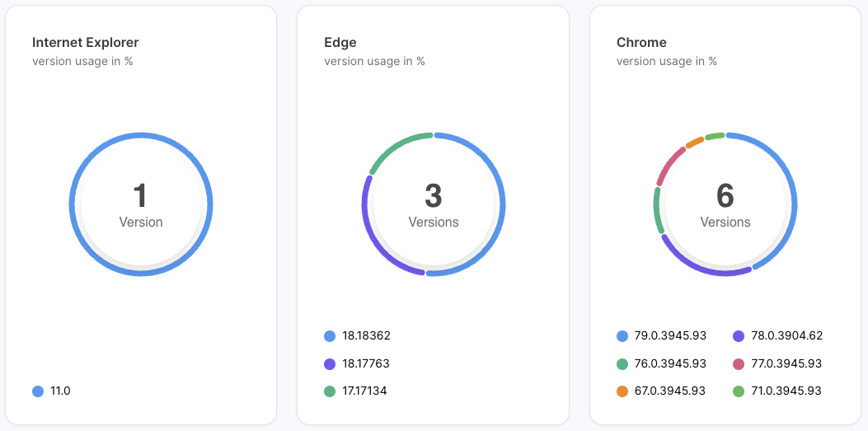868x431 pixels.
Task: Click the pink 77.0.3945.93 legend dot
Action: coord(739,363)
